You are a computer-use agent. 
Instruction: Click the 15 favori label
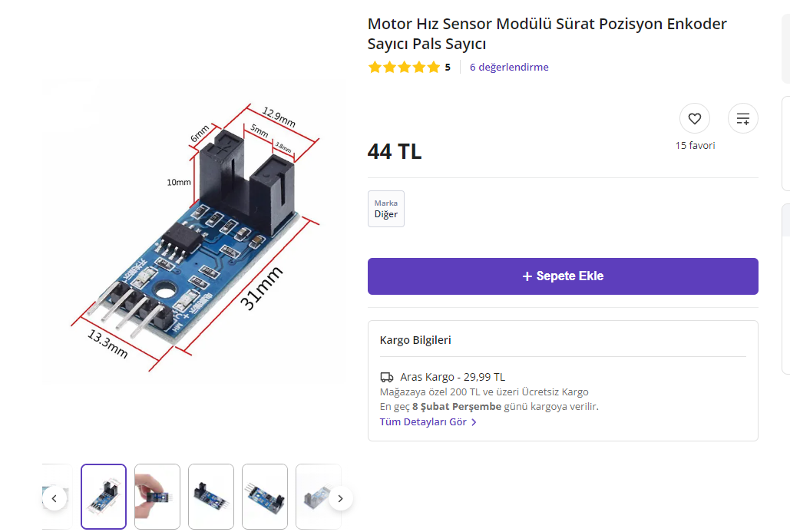coord(695,146)
